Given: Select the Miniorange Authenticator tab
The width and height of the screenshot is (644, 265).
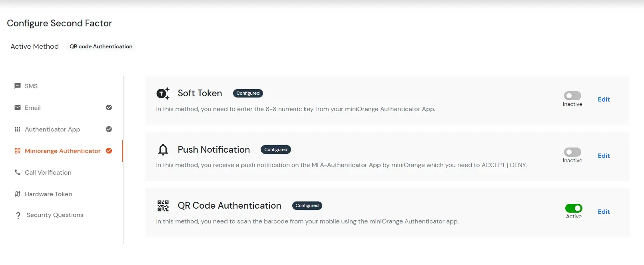Looking at the screenshot, I should (x=63, y=151).
